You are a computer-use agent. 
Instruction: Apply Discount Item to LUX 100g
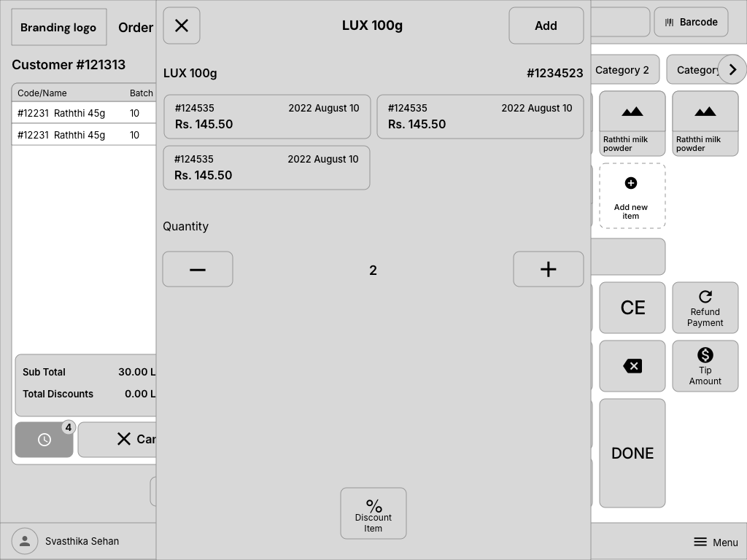[373, 513]
